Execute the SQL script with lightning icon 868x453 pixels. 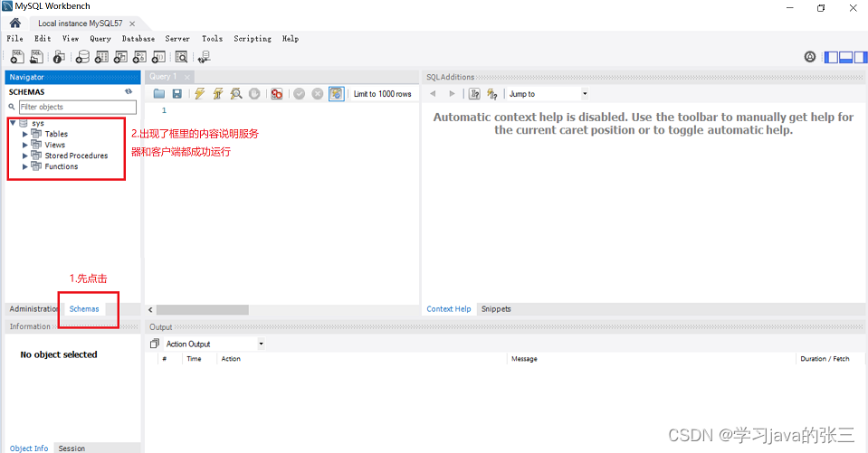[x=200, y=94]
